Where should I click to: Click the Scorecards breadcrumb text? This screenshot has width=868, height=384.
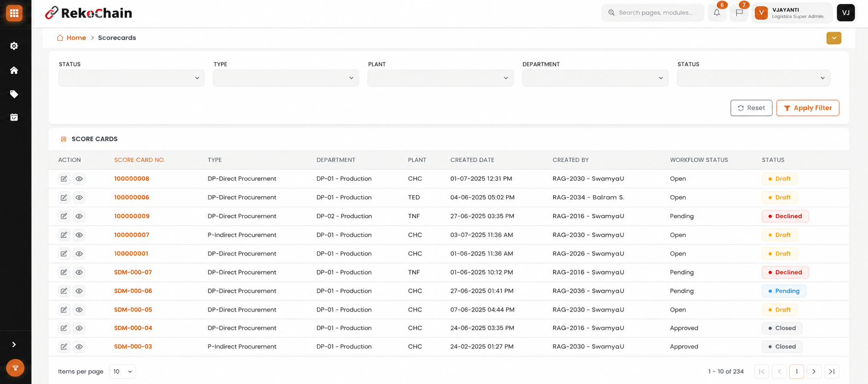117,38
